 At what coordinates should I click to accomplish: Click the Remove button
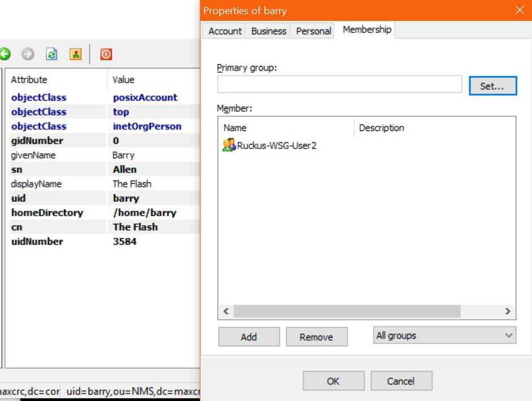(x=316, y=337)
